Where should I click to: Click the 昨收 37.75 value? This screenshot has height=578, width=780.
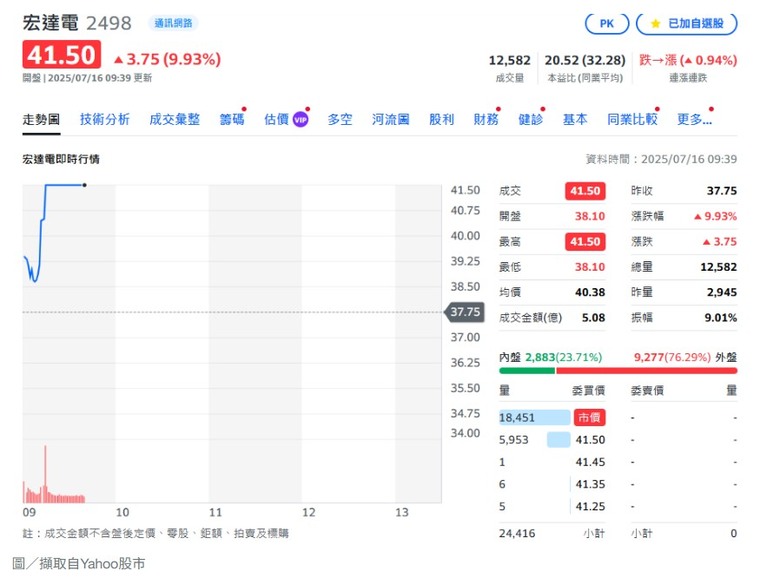tap(722, 191)
